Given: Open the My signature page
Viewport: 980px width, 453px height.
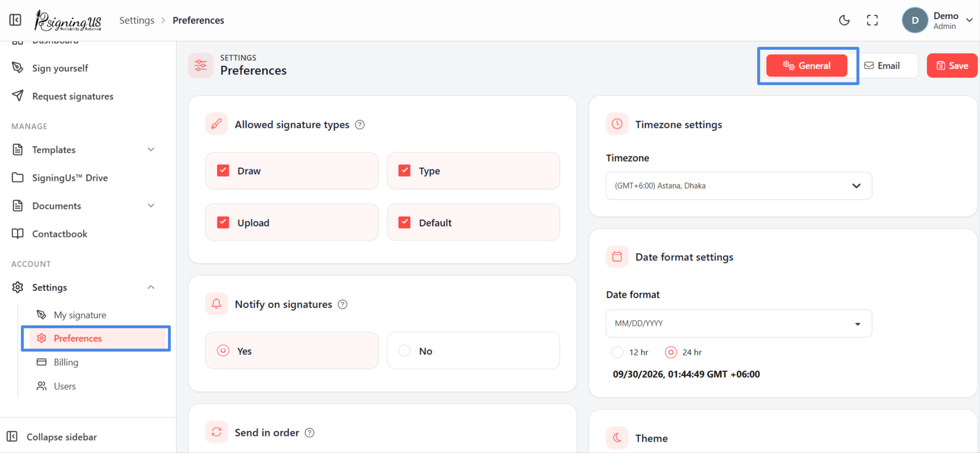Looking at the screenshot, I should [x=80, y=315].
